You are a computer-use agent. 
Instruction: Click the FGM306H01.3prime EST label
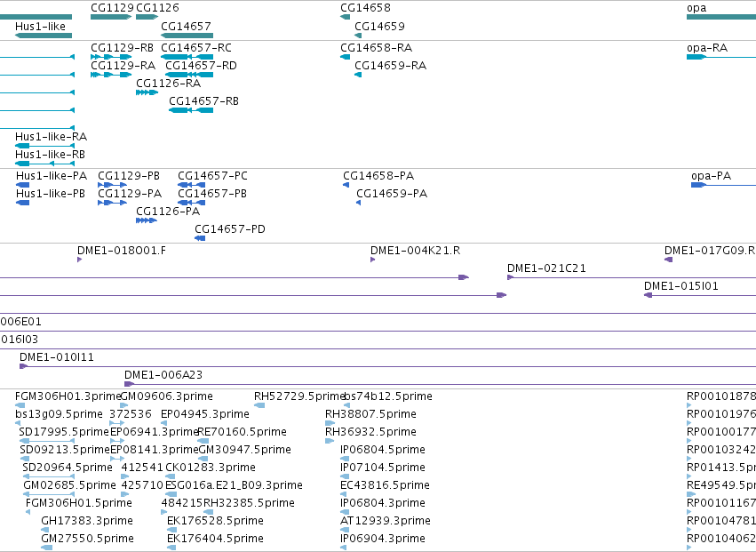(68, 396)
